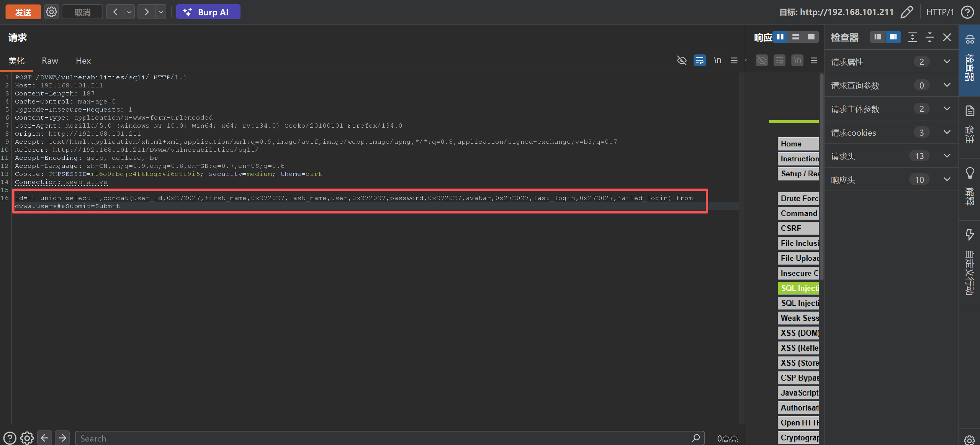The image size is (980, 445).
Task: Open request pane options menu icon
Action: (734, 61)
